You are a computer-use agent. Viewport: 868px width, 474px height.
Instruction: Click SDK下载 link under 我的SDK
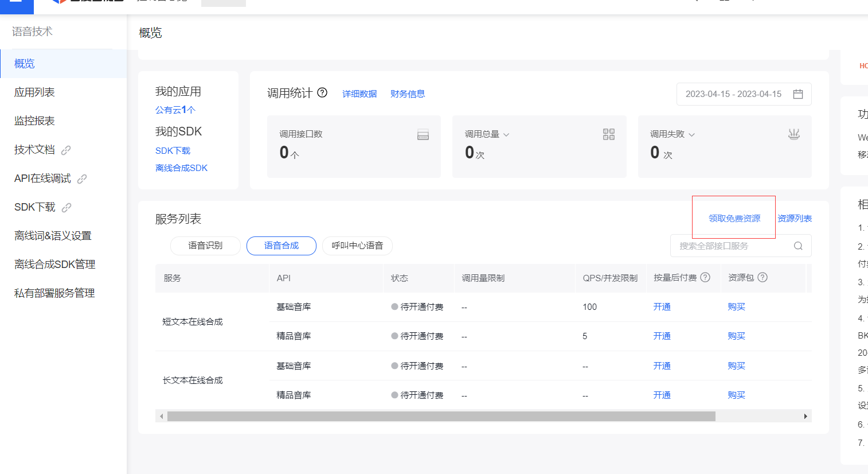173,150
